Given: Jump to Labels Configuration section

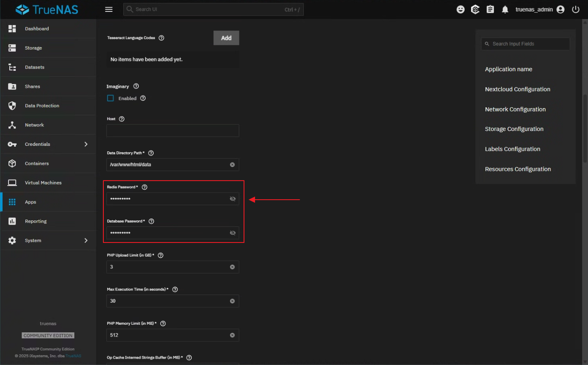Looking at the screenshot, I should pyautogui.click(x=513, y=149).
